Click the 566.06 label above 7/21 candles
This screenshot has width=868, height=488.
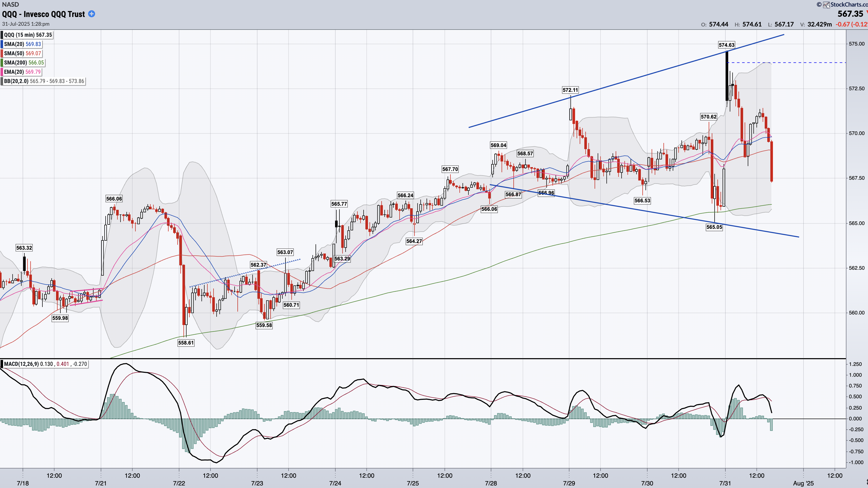click(x=114, y=199)
